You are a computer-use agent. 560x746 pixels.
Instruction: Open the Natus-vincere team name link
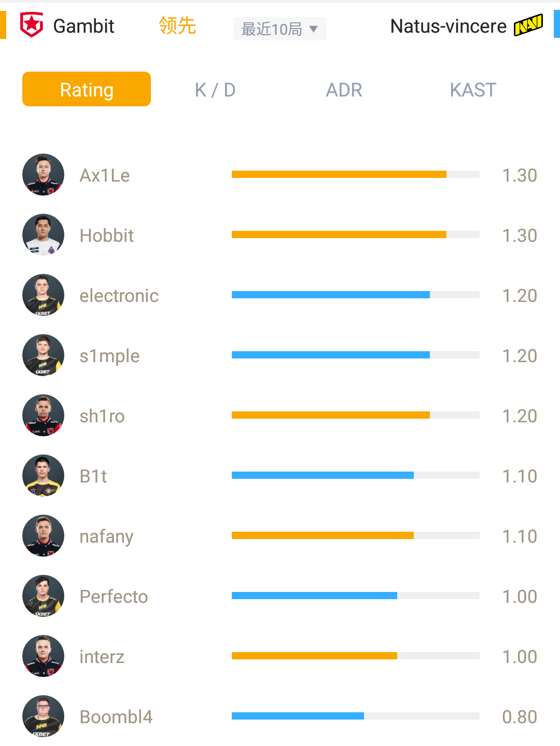coord(448,26)
